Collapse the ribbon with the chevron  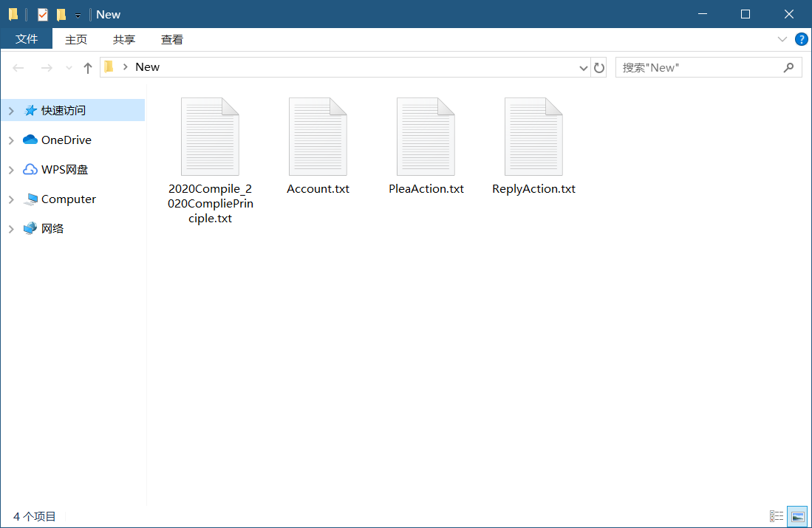[x=782, y=39]
